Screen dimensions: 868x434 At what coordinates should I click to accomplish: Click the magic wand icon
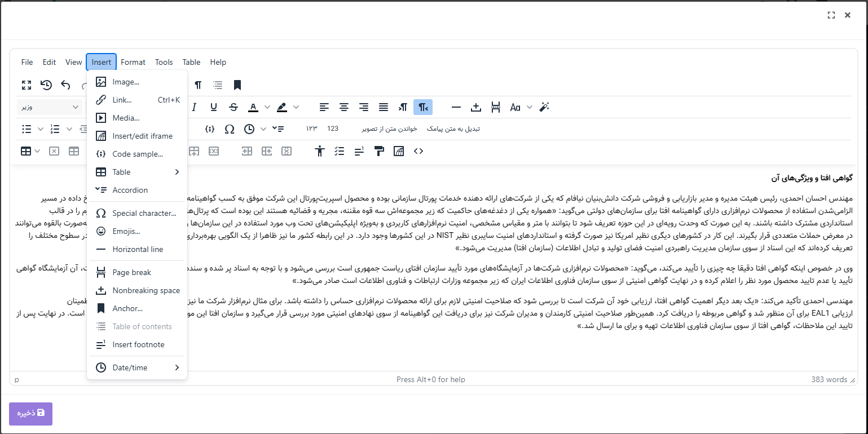544,107
